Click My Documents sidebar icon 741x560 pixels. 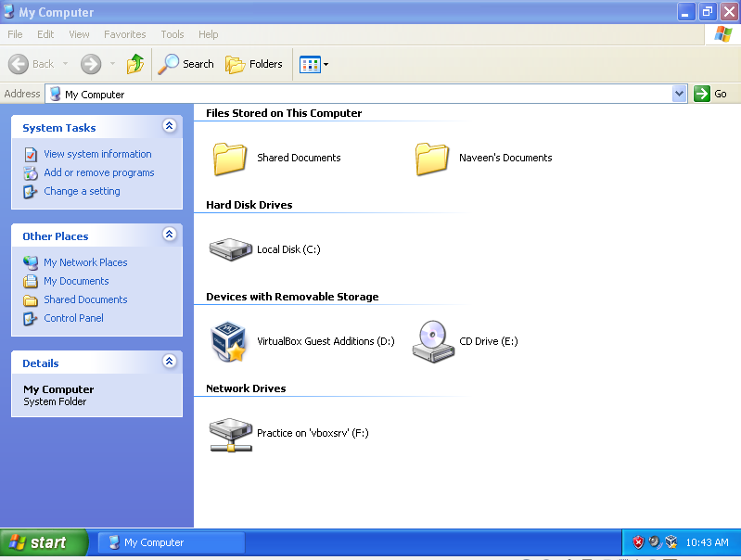pyautogui.click(x=31, y=281)
